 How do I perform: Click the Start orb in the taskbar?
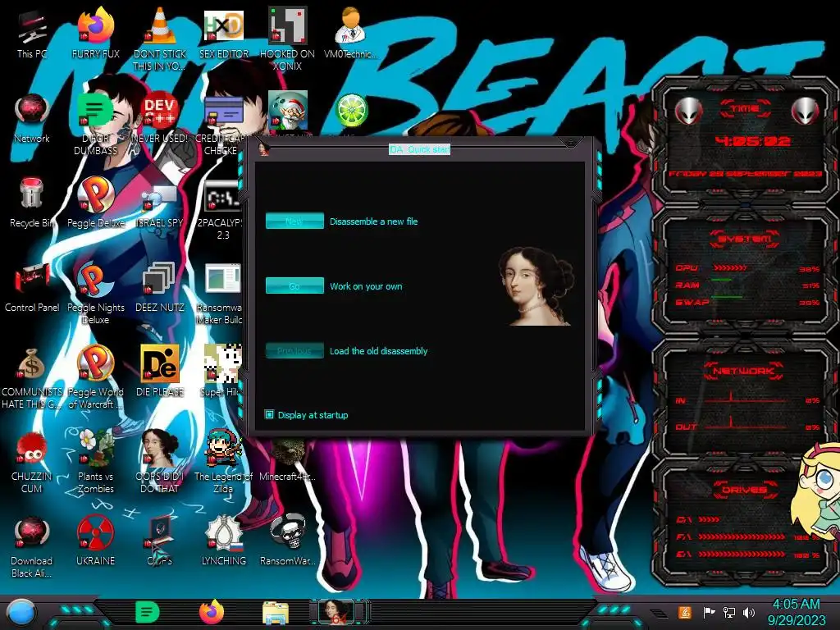pyautogui.click(x=21, y=613)
